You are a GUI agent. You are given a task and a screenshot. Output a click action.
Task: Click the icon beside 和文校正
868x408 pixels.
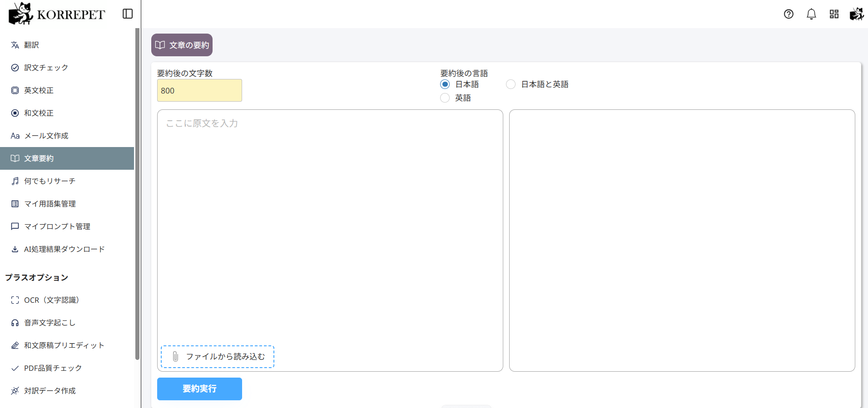click(15, 113)
